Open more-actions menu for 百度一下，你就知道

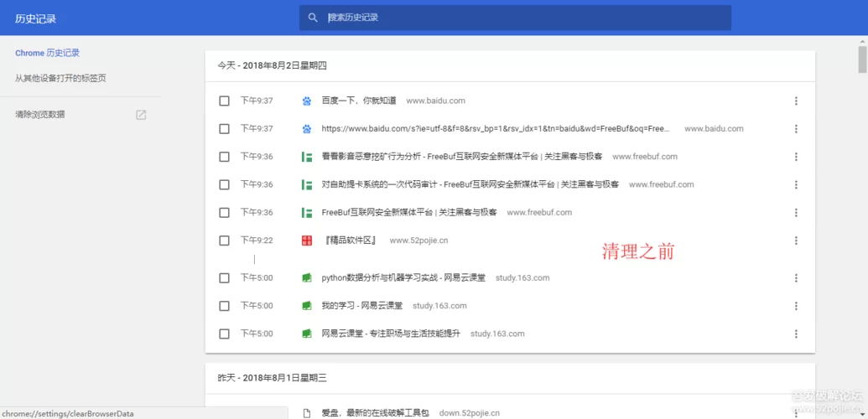[x=796, y=101]
